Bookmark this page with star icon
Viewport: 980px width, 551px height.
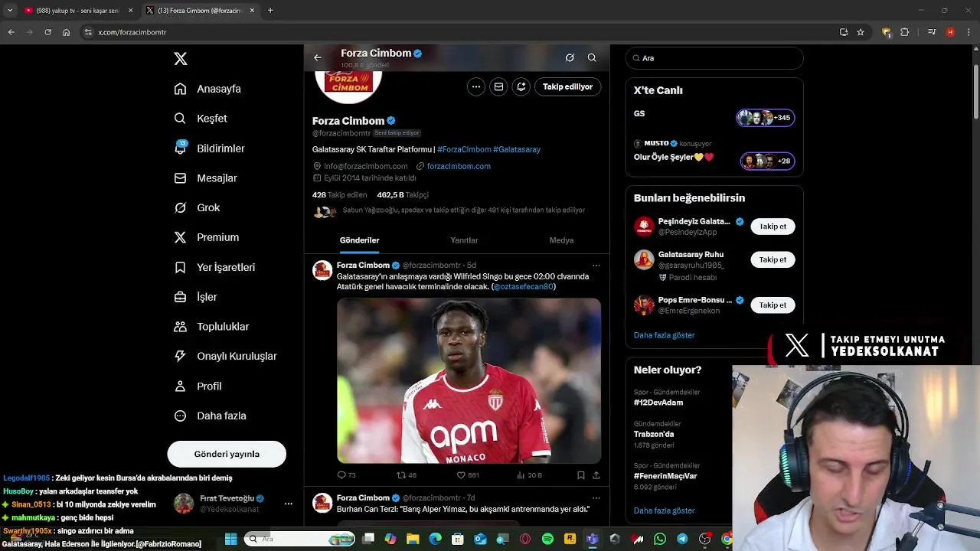(x=861, y=32)
